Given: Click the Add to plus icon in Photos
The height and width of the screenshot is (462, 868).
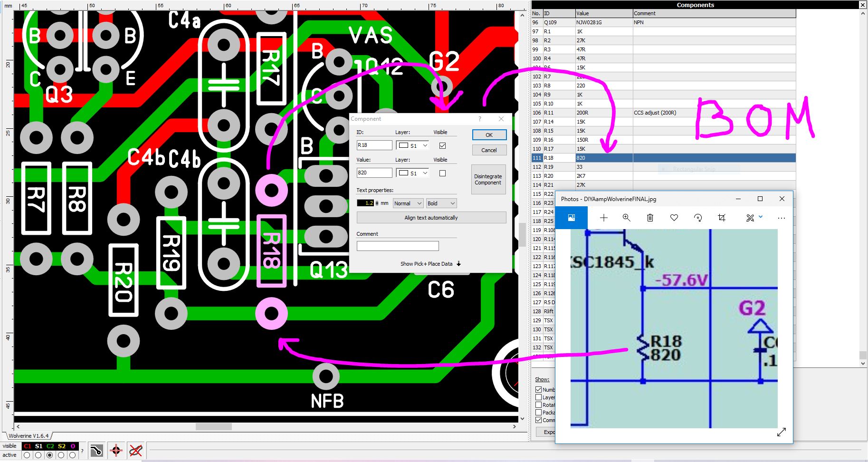Looking at the screenshot, I should click(x=604, y=218).
